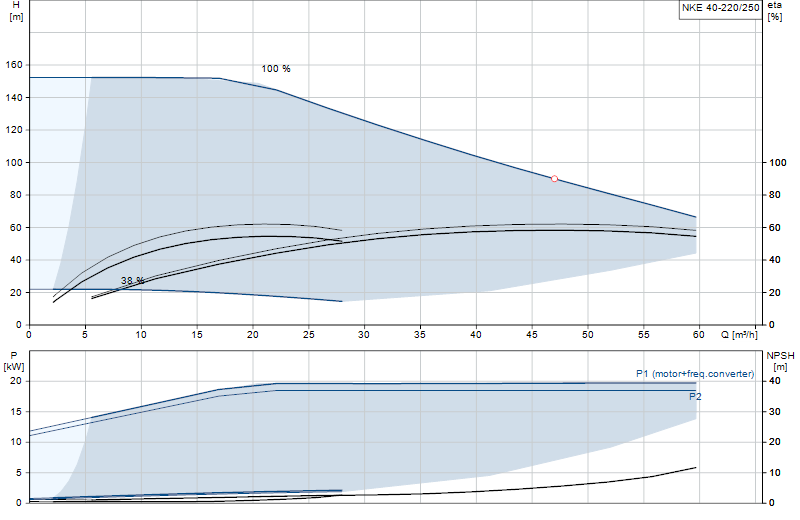Click the 25 tick on the Q axis

tap(308, 335)
